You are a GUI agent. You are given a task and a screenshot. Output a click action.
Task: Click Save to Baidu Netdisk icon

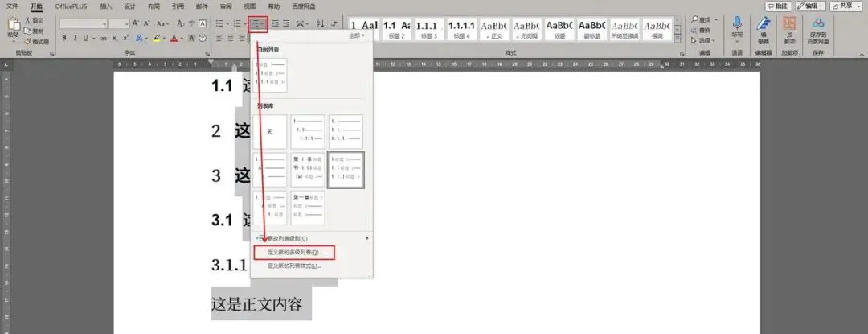point(818,23)
